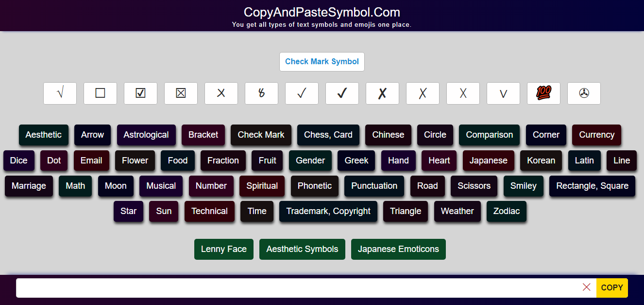Browse Rectangle, Square symbols
The height and width of the screenshot is (305, 644).
point(593,186)
